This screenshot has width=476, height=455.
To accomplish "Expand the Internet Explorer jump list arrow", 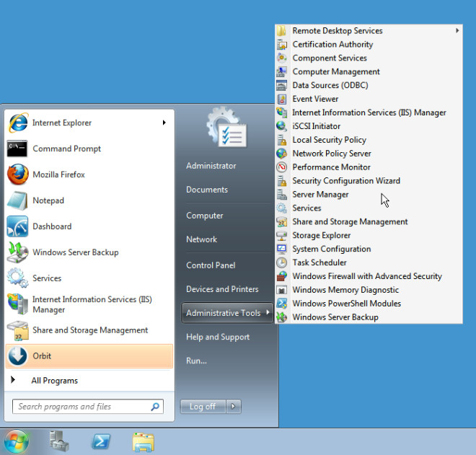I will [164, 123].
